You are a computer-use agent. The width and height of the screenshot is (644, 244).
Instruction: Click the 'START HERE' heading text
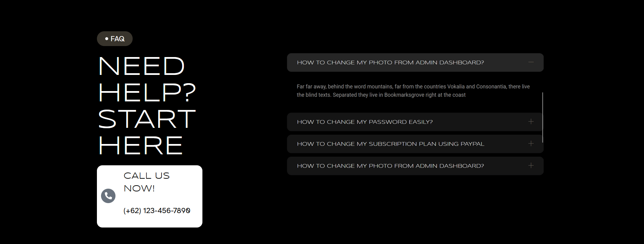(147, 132)
